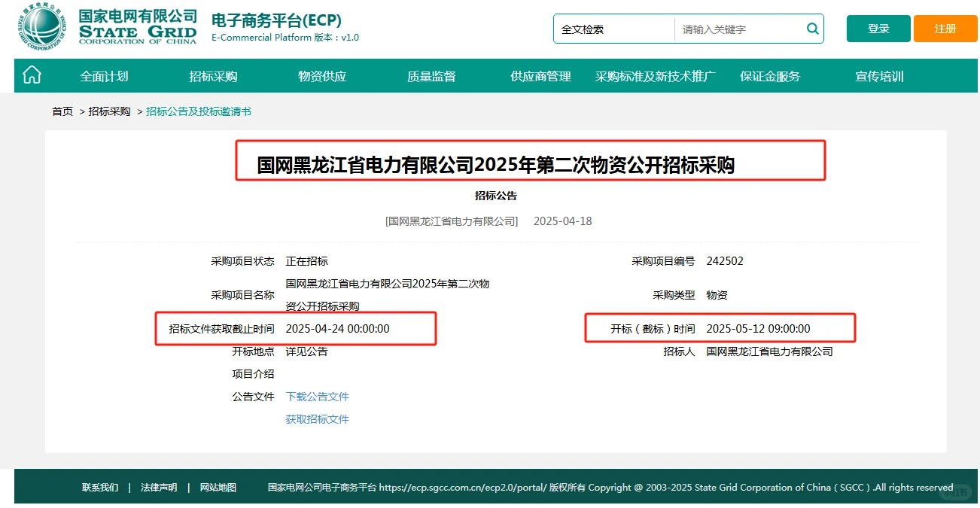The image size is (980, 508).
Task: Open the 招标采购 menu
Action: [211, 75]
